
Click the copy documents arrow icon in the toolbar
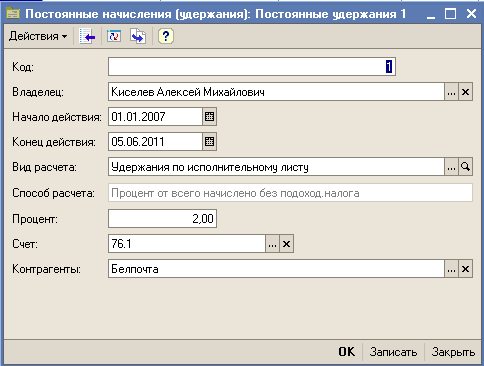point(138,36)
